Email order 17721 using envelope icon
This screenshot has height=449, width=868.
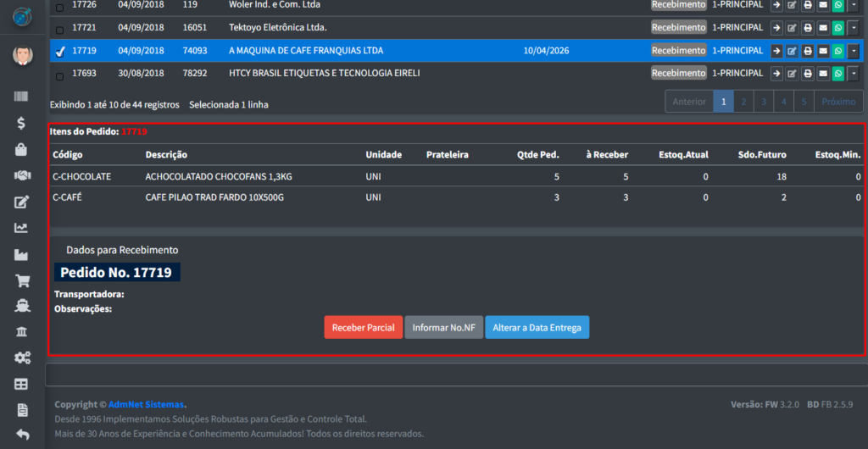click(x=822, y=28)
